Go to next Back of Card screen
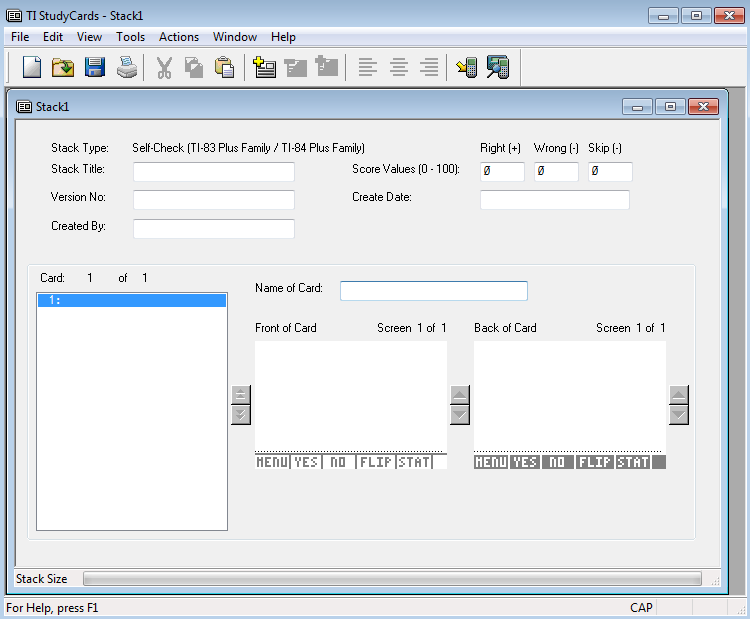This screenshot has width=750, height=619. pyautogui.click(x=679, y=415)
